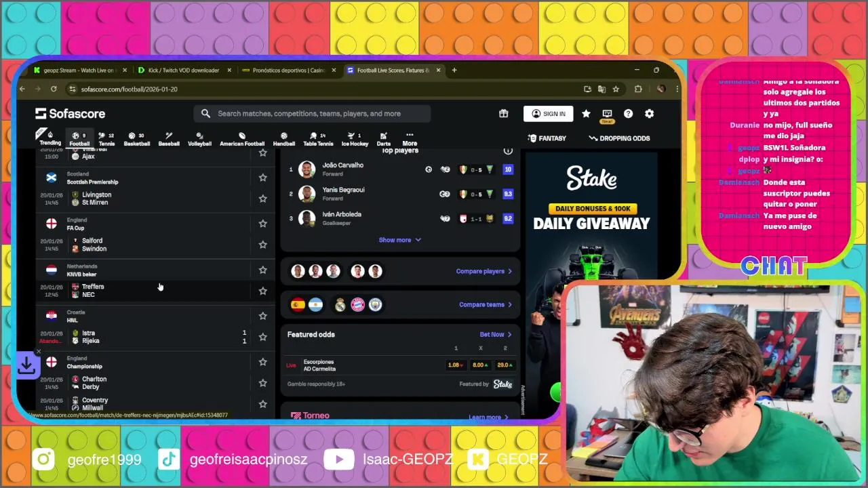Open Torneo Learn more link
This screenshot has width=868, height=488.
488,417
